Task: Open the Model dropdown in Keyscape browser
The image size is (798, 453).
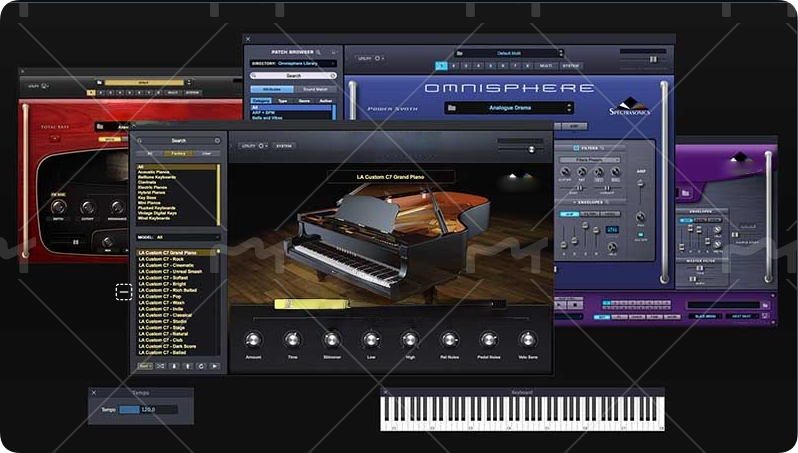Action: (178, 237)
